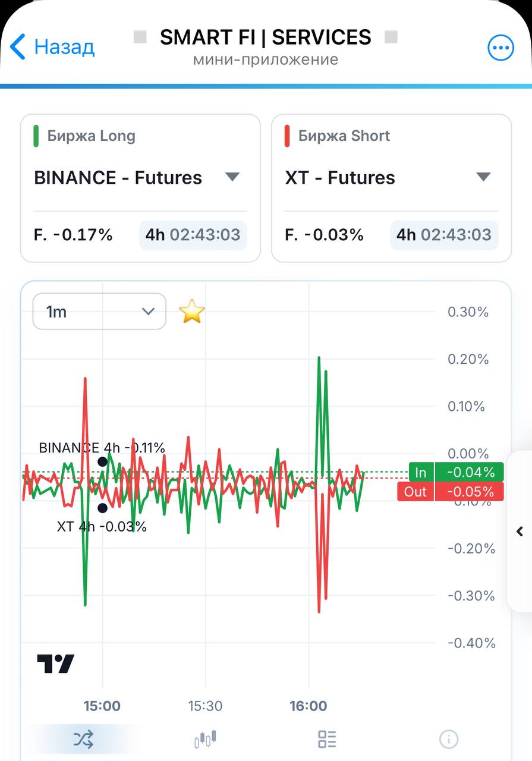
Task: Change the 1m timeframe dropdown
Action: (99, 311)
